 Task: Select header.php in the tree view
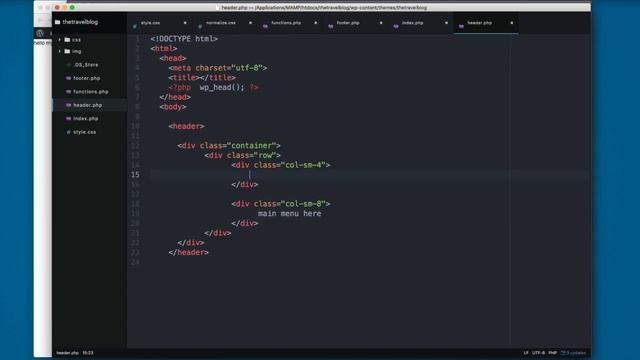[87, 105]
